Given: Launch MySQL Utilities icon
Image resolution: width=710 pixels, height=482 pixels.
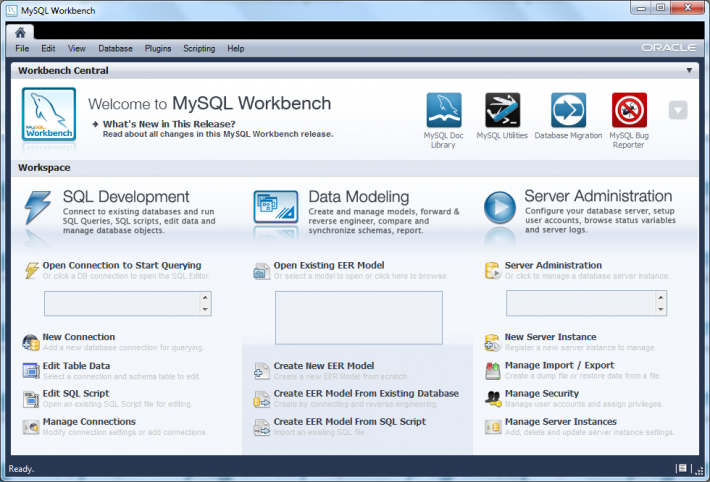Looking at the screenshot, I should click(x=502, y=110).
